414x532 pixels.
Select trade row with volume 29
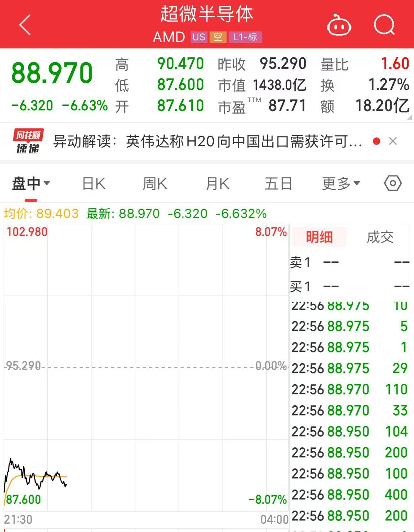[x=350, y=368]
